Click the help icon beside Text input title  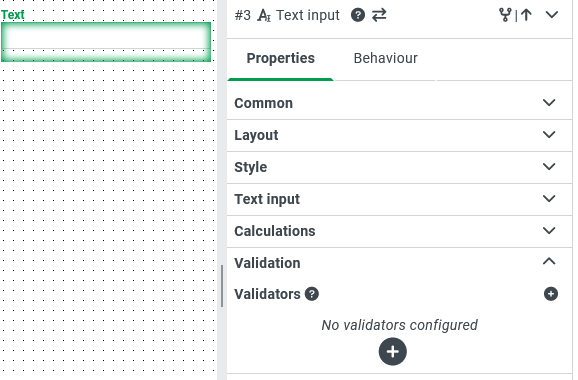(x=358, y=15)
